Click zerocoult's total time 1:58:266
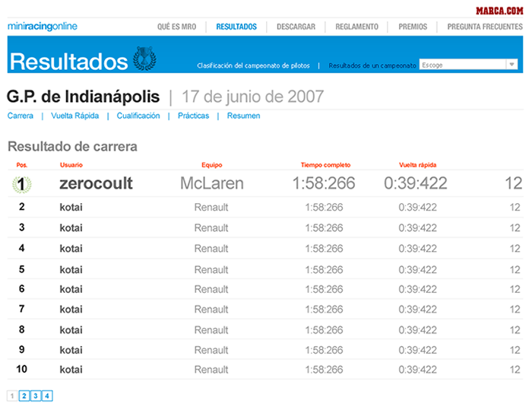Screen dimensions: 532x413 (x=324, y=183)
